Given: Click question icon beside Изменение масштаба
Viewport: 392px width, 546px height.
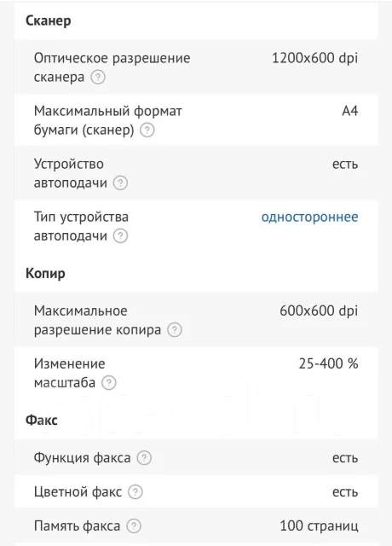Looking at the screenshot, I should pos(108,383).
